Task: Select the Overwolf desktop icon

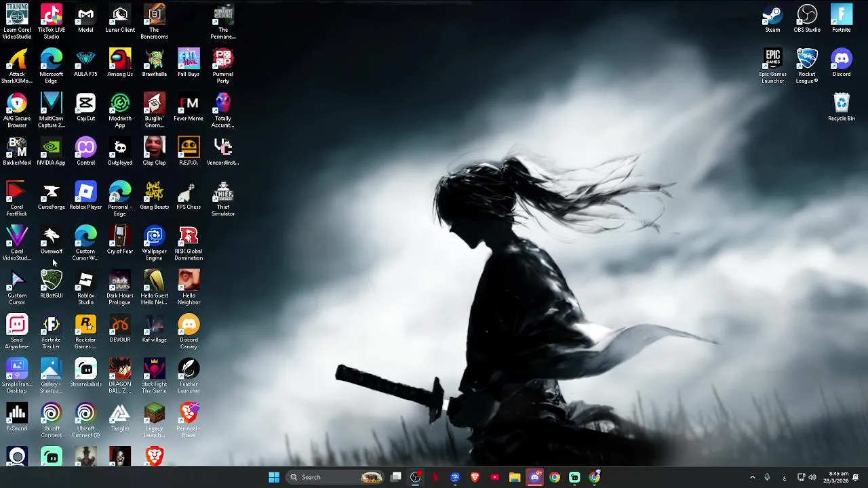Action: pos(52,240)
